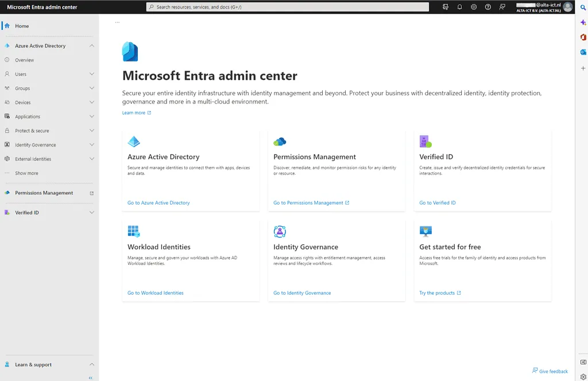Select Overview under Azure Active Directory

24,60
